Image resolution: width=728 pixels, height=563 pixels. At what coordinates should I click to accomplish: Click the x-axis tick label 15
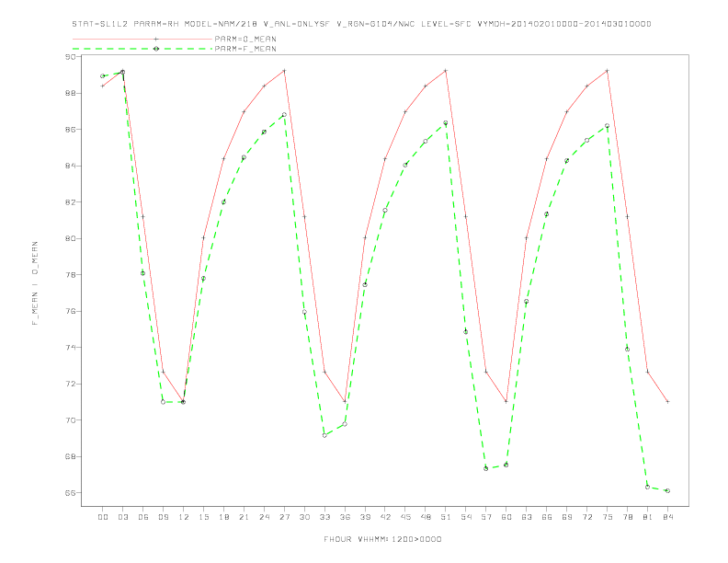[x=203, y=517]
